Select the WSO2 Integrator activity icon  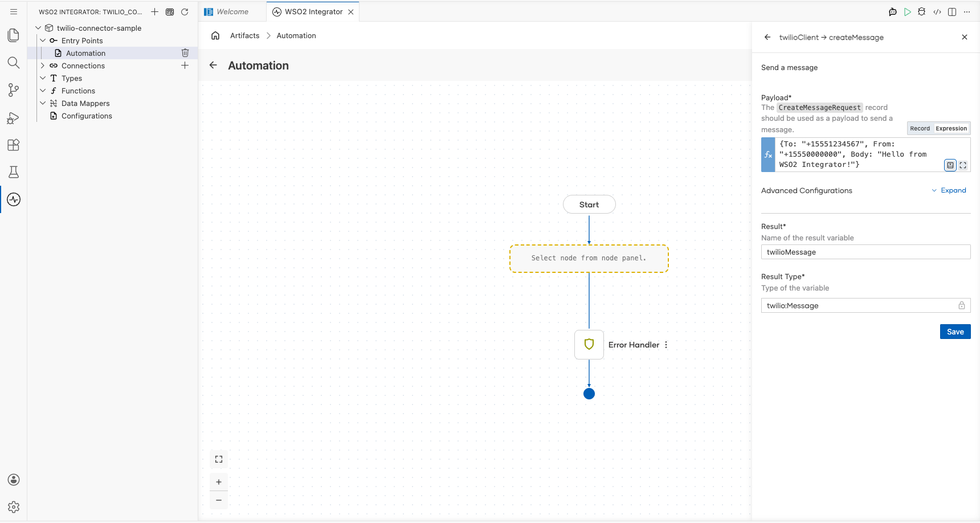(x=14, y=199)
